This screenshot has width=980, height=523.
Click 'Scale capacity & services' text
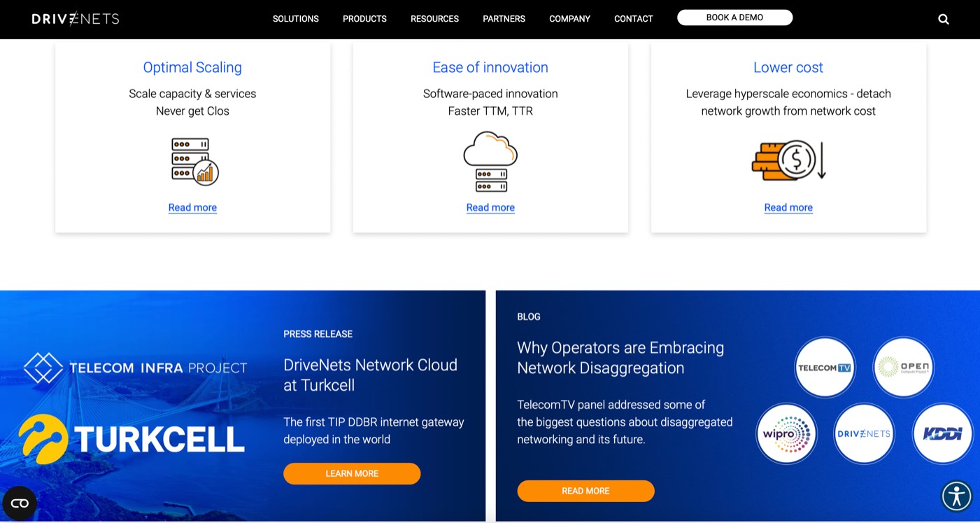(192, 94)
